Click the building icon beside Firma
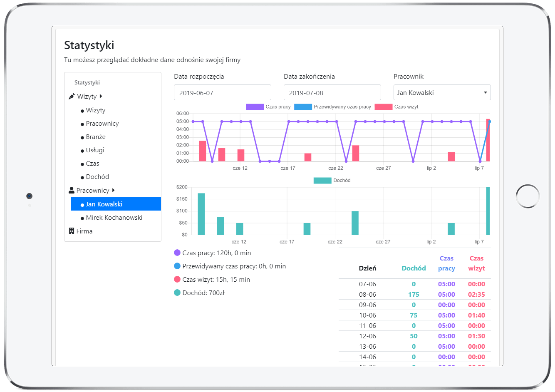Image resolution: width=555 pixels, height=392 pixels. click(x=72, y=231)
